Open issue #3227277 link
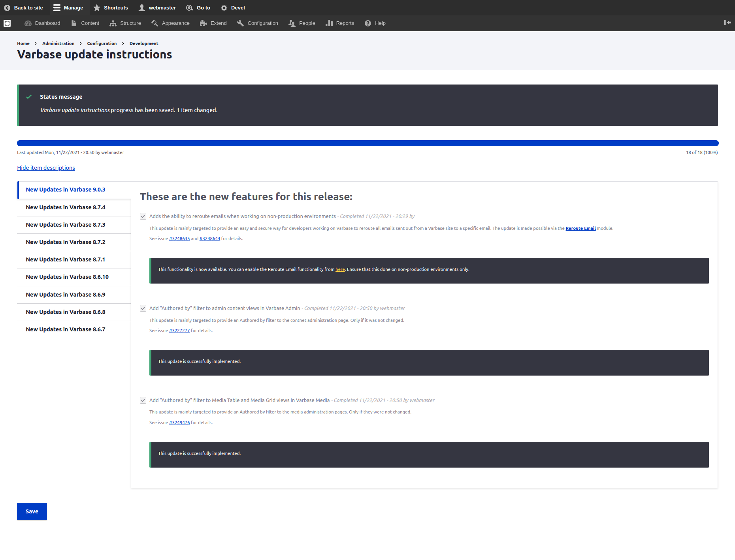The image size is (735, 560). (x=179, y=331)
